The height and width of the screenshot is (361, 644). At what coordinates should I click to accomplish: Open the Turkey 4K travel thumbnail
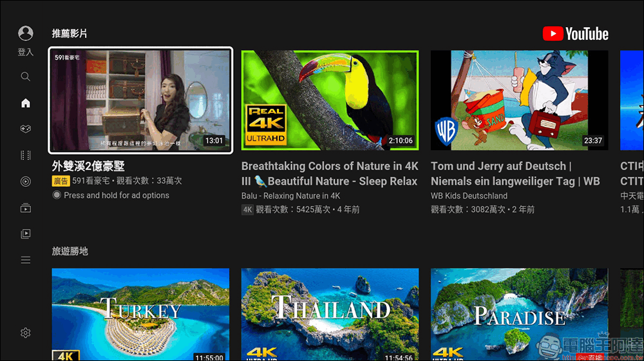(x=140, y=315)
